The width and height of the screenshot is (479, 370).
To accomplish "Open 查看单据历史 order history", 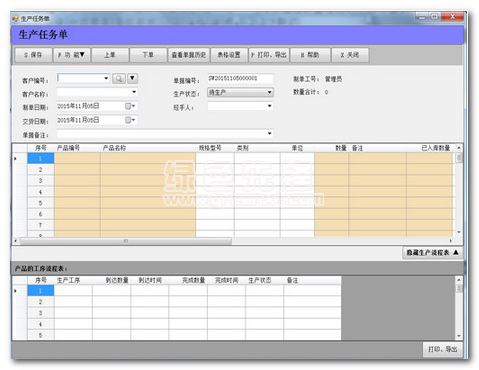I will 189,55.
